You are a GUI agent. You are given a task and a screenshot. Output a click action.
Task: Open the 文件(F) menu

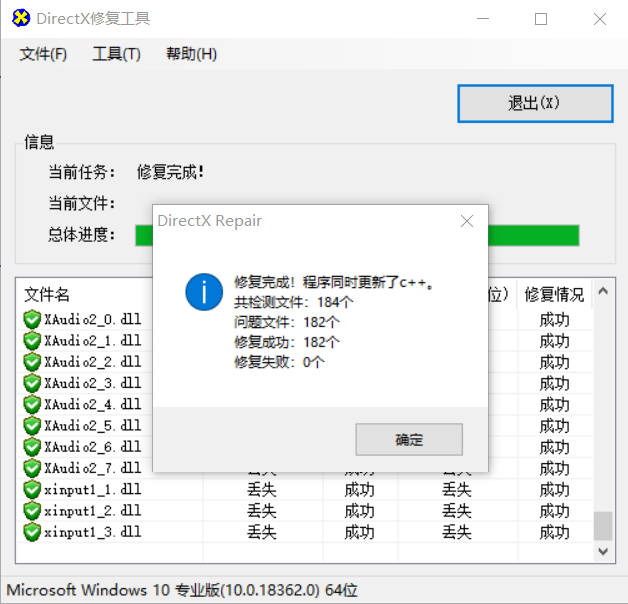point(43,54)
